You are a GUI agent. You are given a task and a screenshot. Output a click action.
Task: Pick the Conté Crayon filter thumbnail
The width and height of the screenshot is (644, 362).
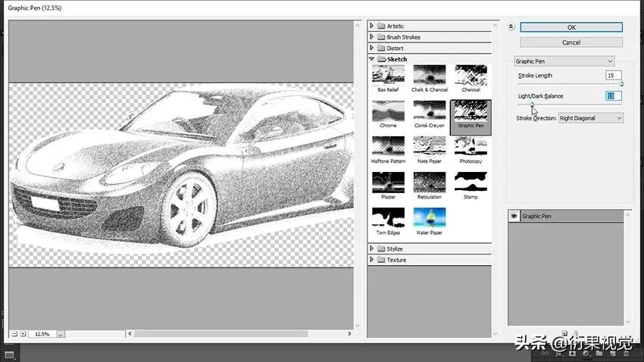point(429,111)
